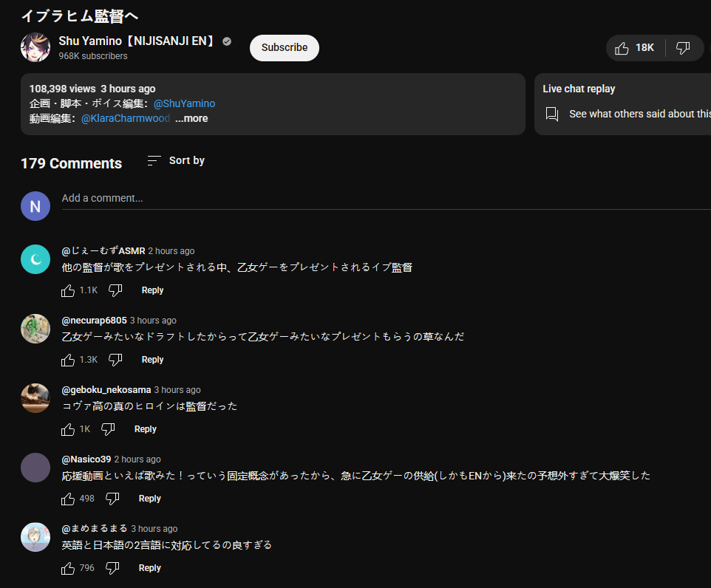711x588 pixels.
Task: Click the 3 hours ago timestamp of @まめまるまる
Action: point(154,528)
